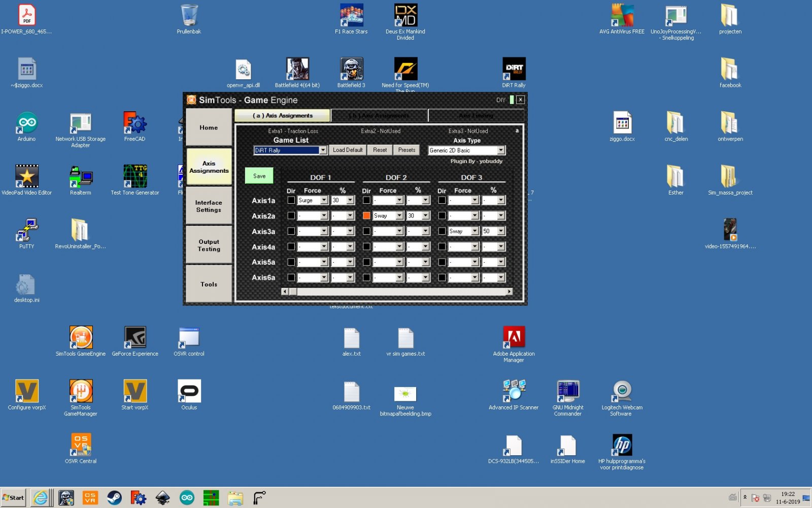
Task: Click the Windows Start button
Action: tap(14, 498)
